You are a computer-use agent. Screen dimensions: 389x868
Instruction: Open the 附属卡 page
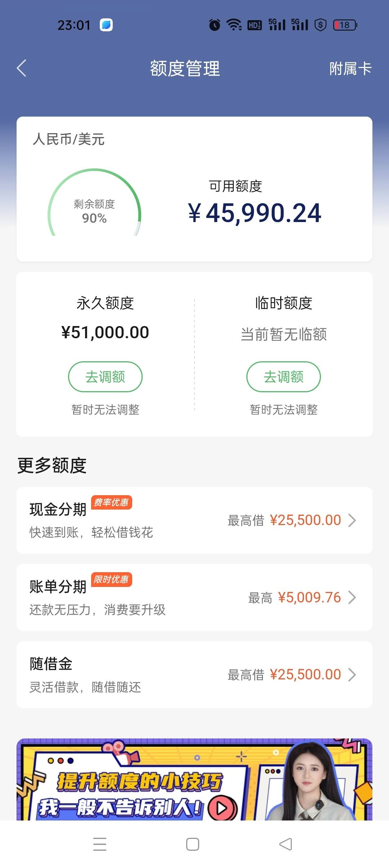(350, 68)
